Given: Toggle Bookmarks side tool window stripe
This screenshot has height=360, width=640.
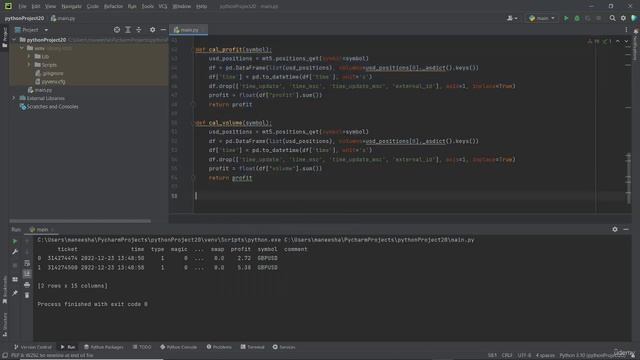Looking at the screenshot, I should pos(4,290).
